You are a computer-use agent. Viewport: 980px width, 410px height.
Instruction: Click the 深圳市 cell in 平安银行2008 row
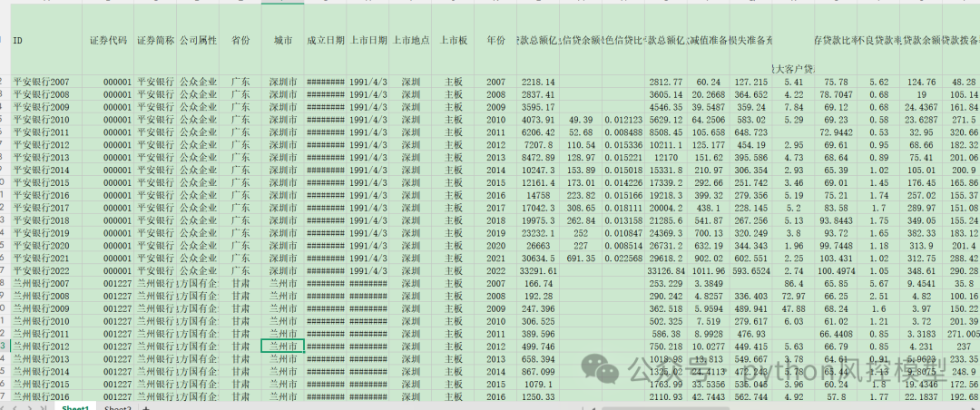pos(282,94)
